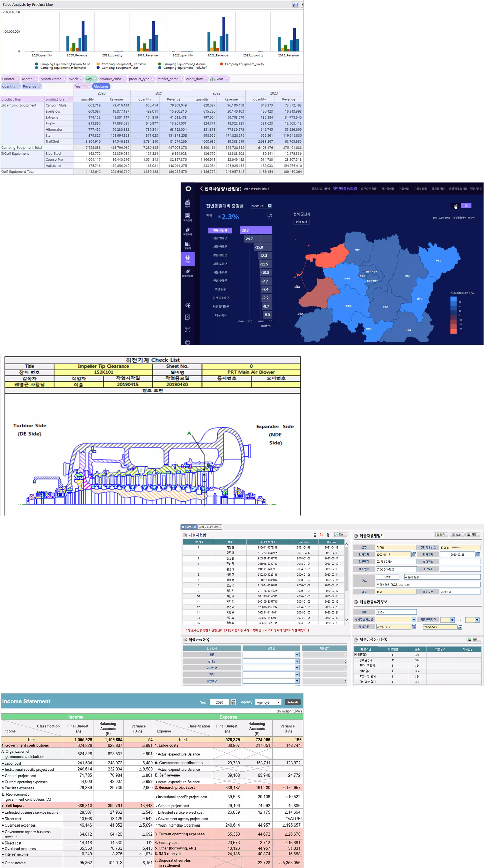Click the fullscreen frame icon in dark sidebar
The height and width of the screenshot is (868, 484).
(188, 329)
